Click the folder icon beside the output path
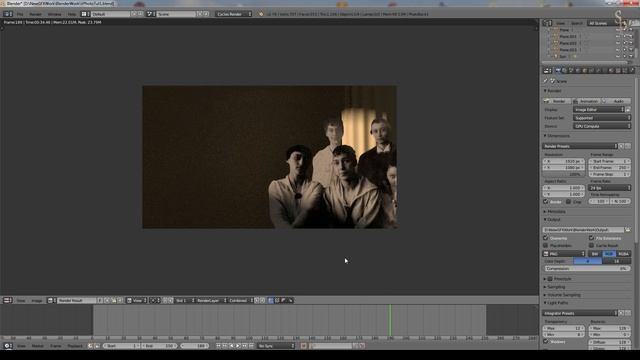Image resolution: width=640 pixels, height=360 pixels. tap(628, 230)
